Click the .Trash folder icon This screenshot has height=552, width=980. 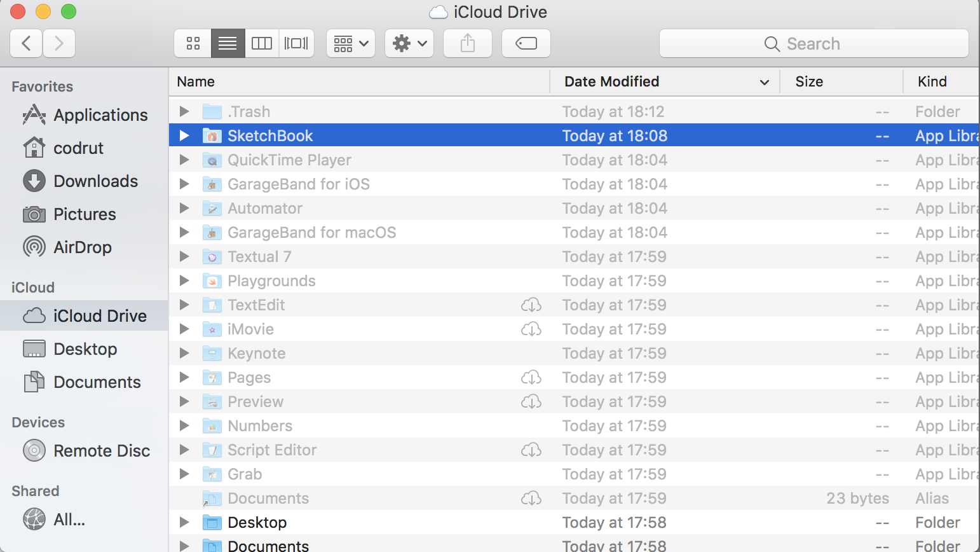coord(212,111)
